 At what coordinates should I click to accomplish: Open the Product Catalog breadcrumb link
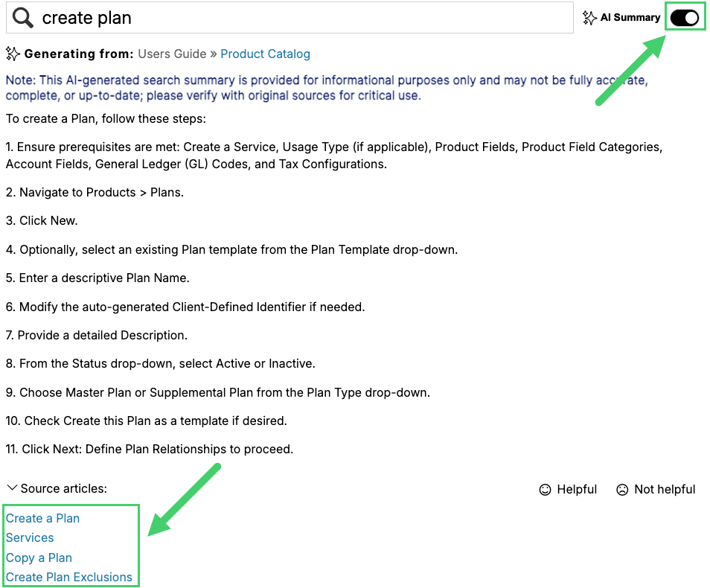coord(265,54)
